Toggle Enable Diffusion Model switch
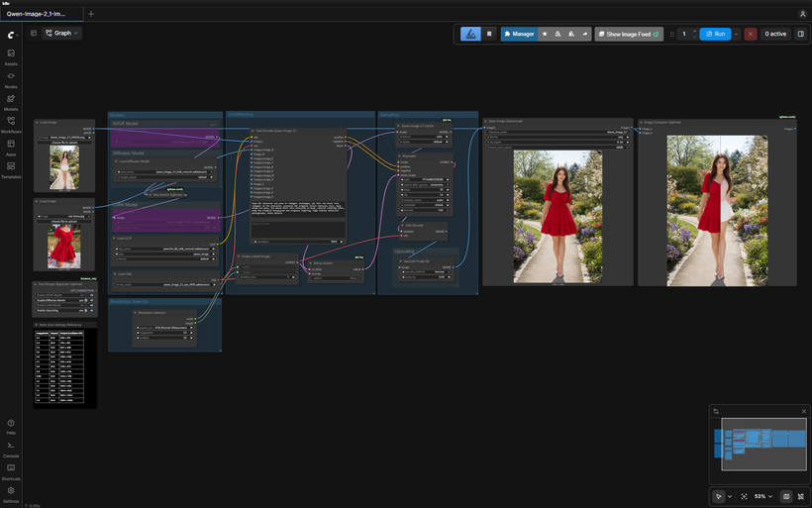 (86, 300)
